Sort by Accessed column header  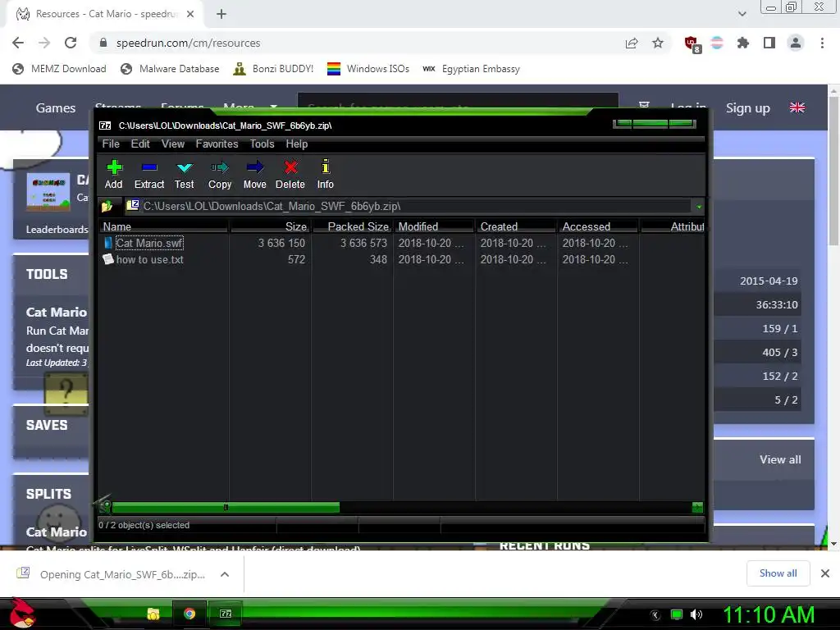tap(598, 226)
